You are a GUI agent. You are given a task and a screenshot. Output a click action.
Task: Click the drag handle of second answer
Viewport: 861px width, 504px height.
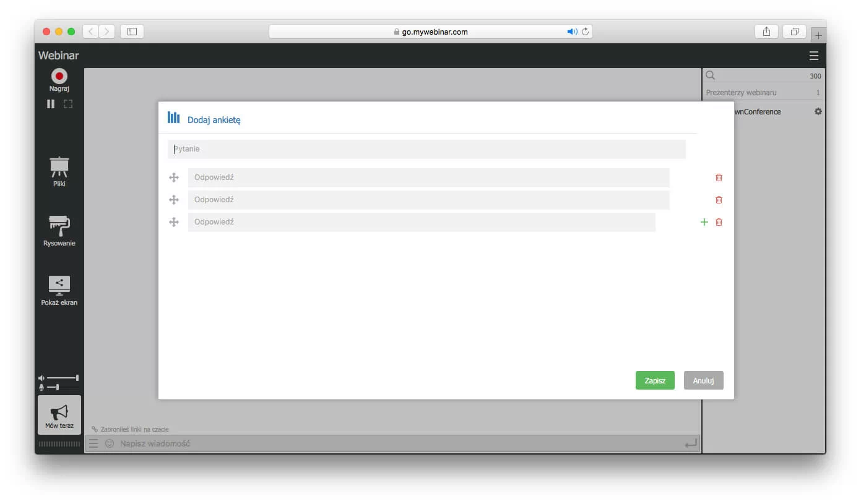coord(174,200)
